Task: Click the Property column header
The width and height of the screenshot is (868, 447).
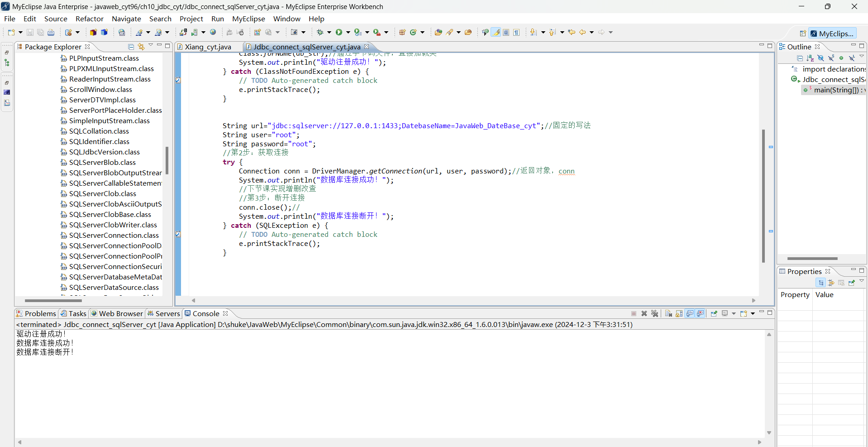Action: pyautogui.click(x=795, y=294)
